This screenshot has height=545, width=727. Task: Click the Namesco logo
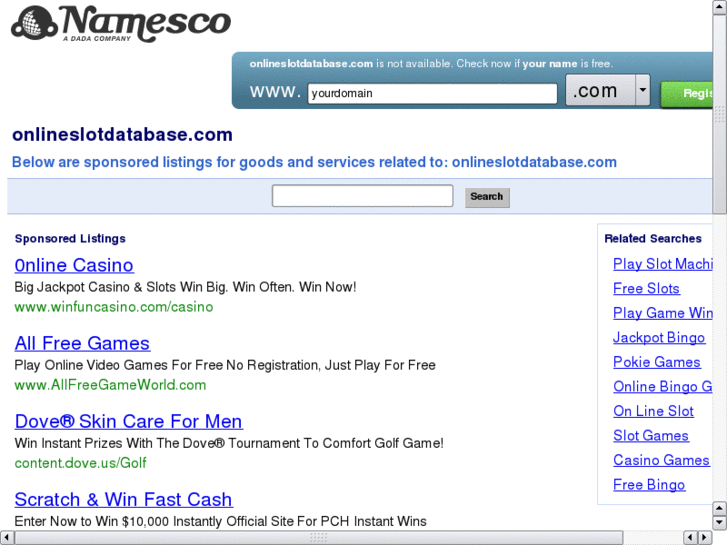point(121,24)
